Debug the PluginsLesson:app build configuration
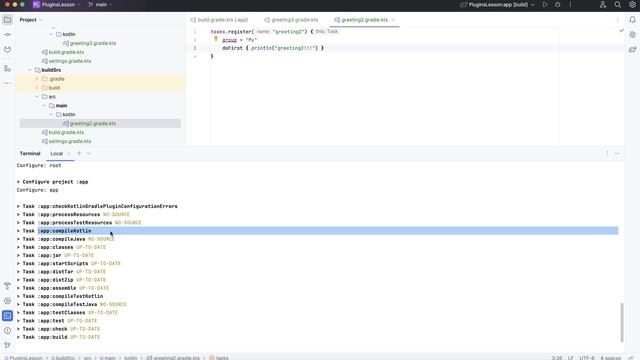 [558, 4]
